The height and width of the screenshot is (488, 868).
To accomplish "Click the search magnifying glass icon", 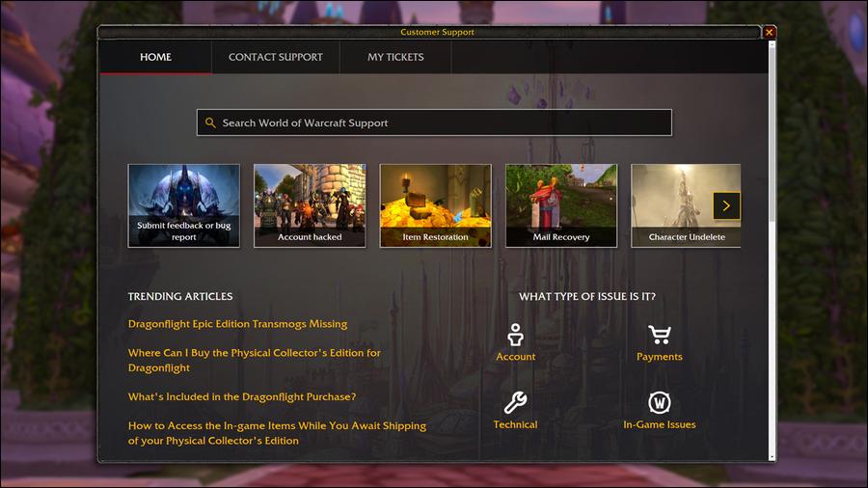I will (x=210, y=123).
